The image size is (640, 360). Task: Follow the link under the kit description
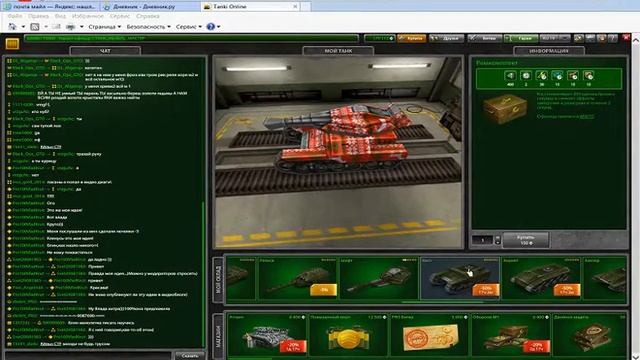587,117
